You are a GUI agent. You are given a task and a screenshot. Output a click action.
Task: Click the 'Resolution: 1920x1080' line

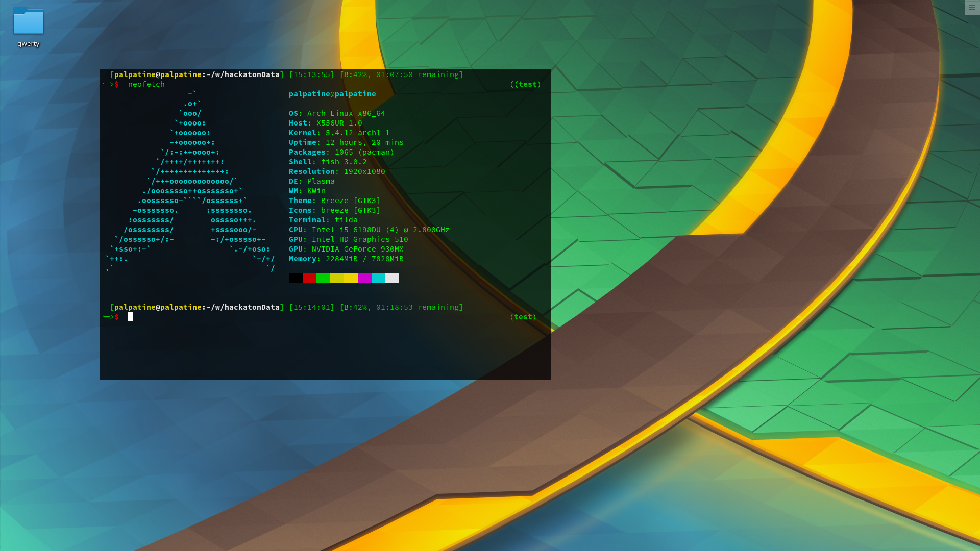(337, 171)
